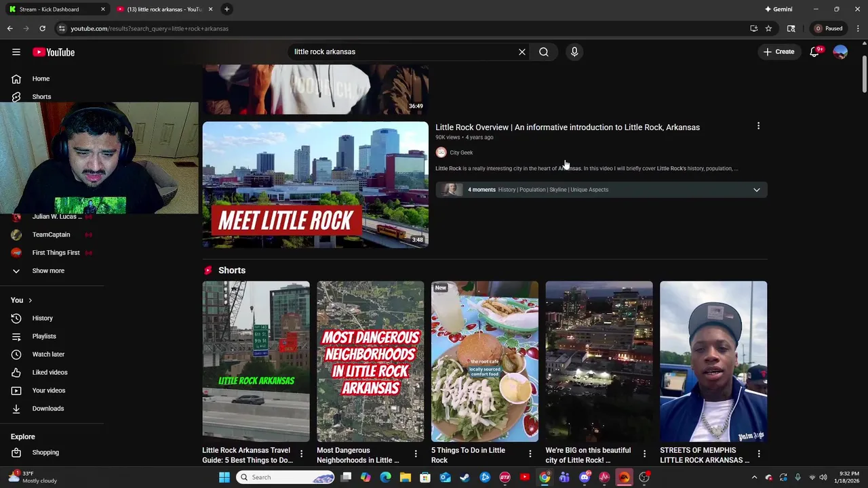Go back to the previous page
868x488 pixels.
tap(10, 28)
